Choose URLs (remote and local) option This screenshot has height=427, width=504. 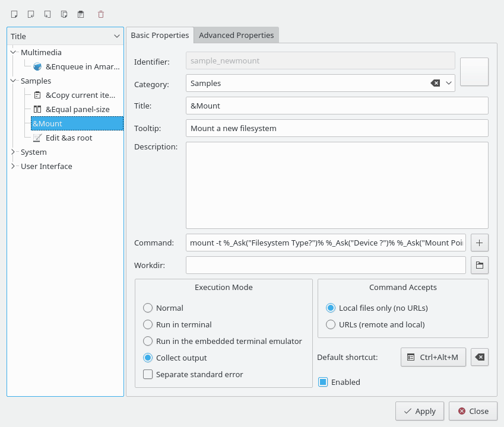331,325
